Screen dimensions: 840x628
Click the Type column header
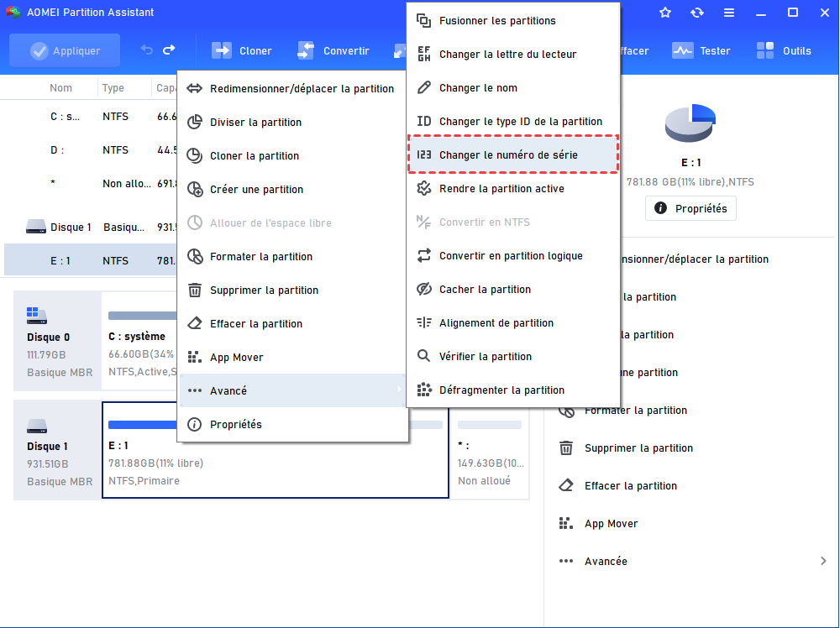point(113,88)
